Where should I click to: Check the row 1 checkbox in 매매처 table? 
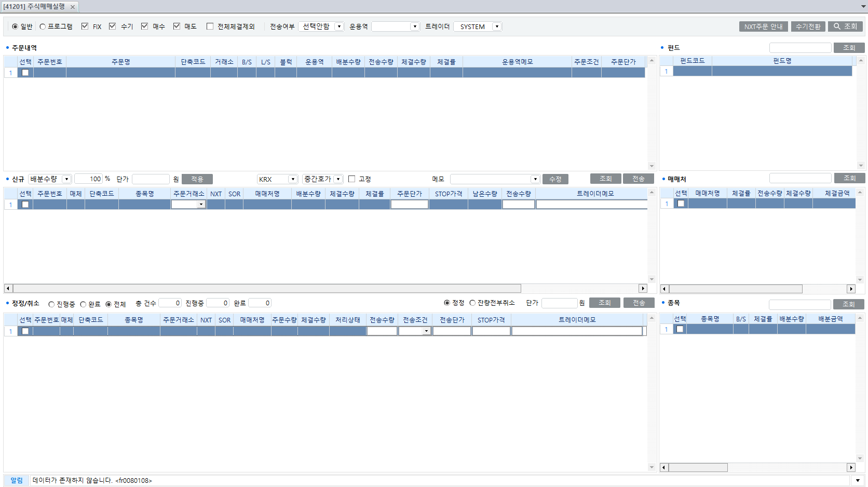click(681, 204)
